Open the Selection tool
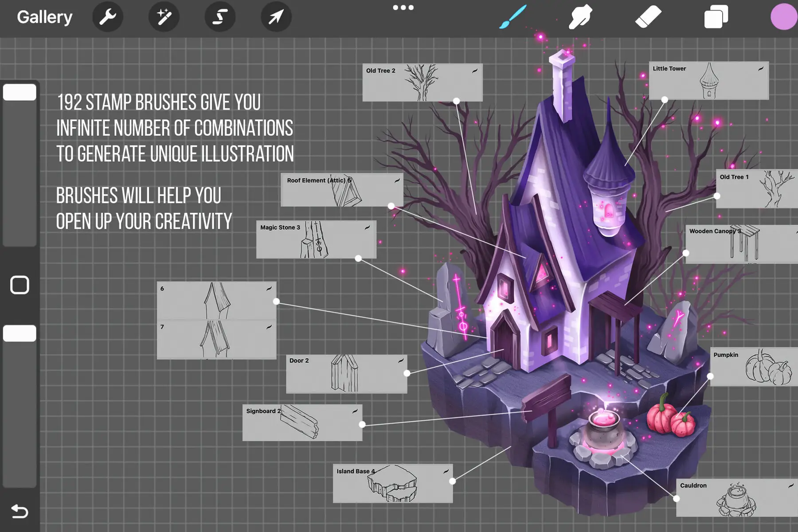The height and width of the screenshot is (532, 798). [219, 16]
